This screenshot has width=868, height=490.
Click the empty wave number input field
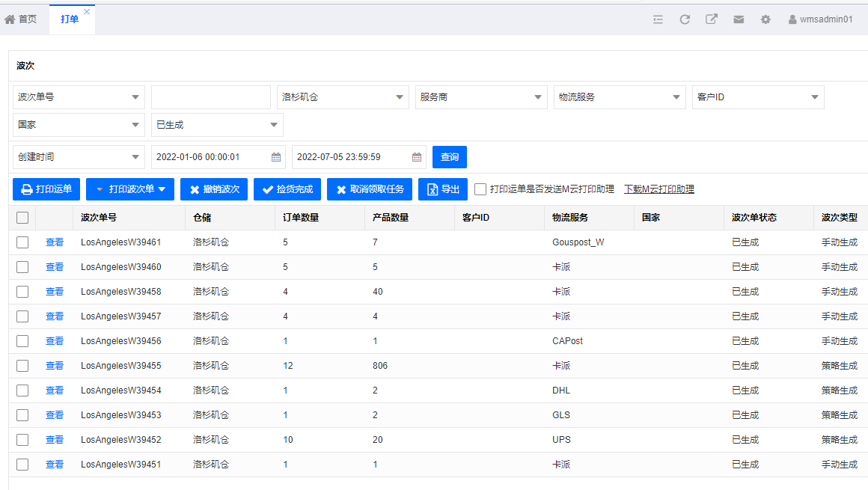[211, 97]
